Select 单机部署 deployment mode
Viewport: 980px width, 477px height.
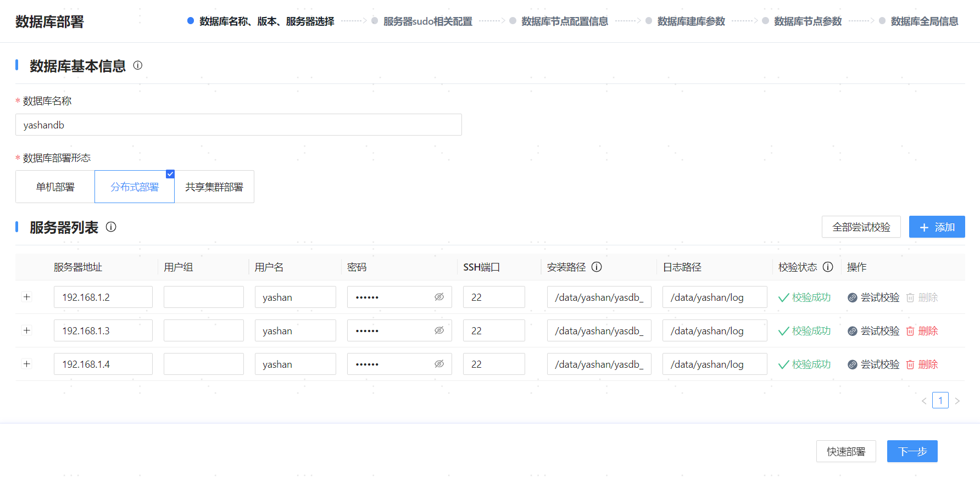pos(55,187)
